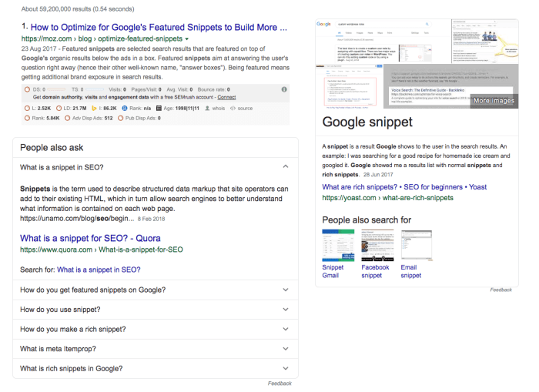This screenshot has height=392, width=539.
Task: Expand 'How do you make a rich snippet?'
Action: pyautogui.click(x=286, y=329)
